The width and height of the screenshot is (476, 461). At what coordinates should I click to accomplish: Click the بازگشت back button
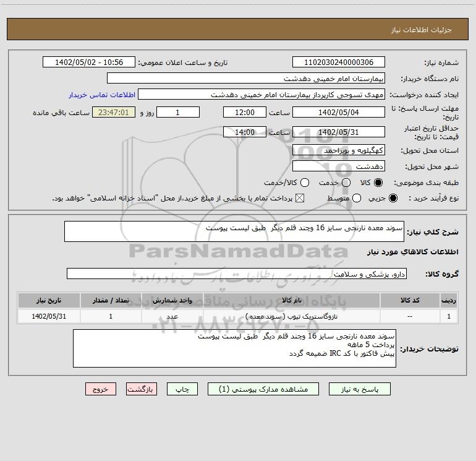point(142,389)
